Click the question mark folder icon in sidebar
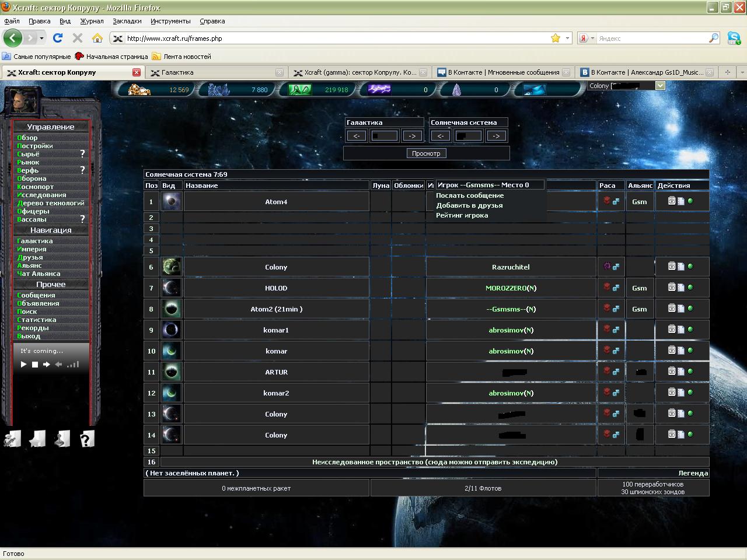 point(86,439)
